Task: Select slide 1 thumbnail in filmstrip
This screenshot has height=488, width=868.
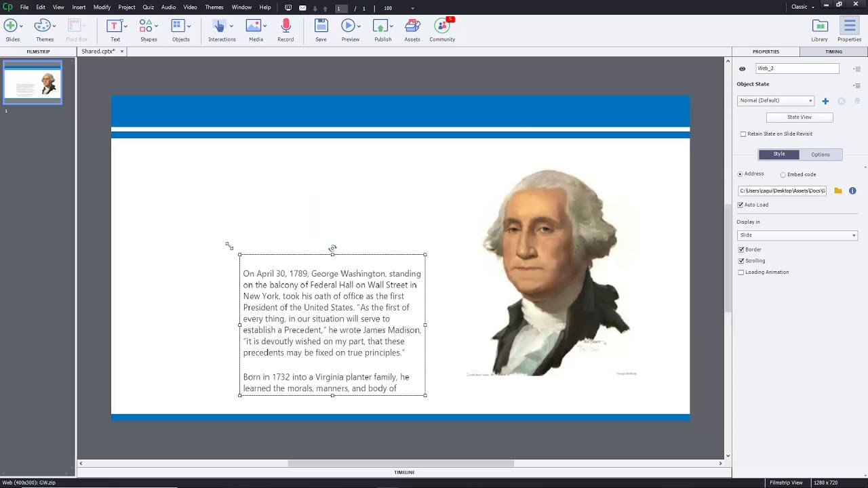Action: tap(33, 83)
